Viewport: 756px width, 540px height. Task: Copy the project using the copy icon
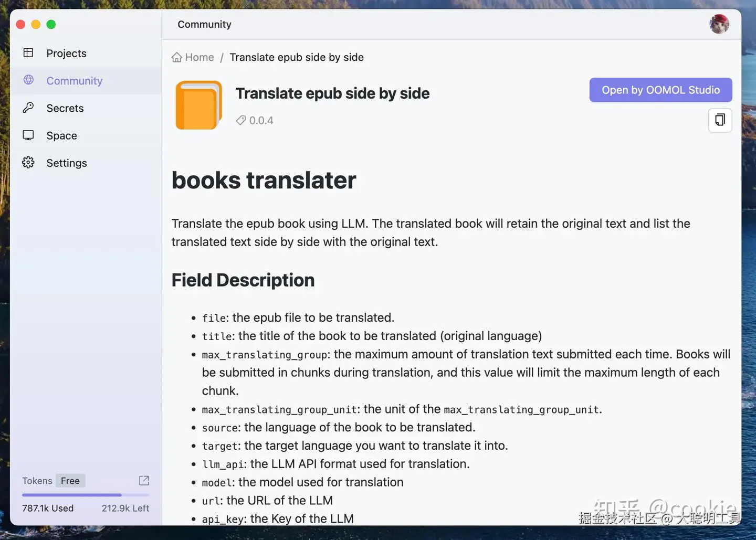coord(720,120)
